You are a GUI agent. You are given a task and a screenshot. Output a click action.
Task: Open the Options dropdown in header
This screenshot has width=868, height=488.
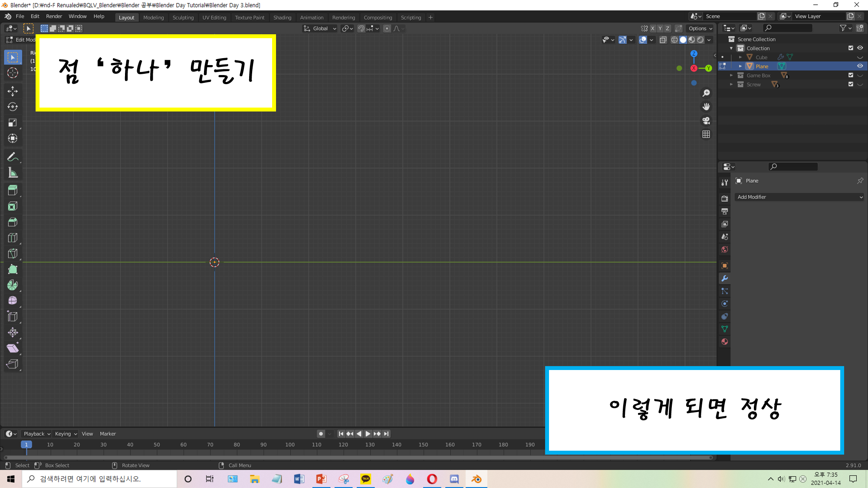[700, 29]
